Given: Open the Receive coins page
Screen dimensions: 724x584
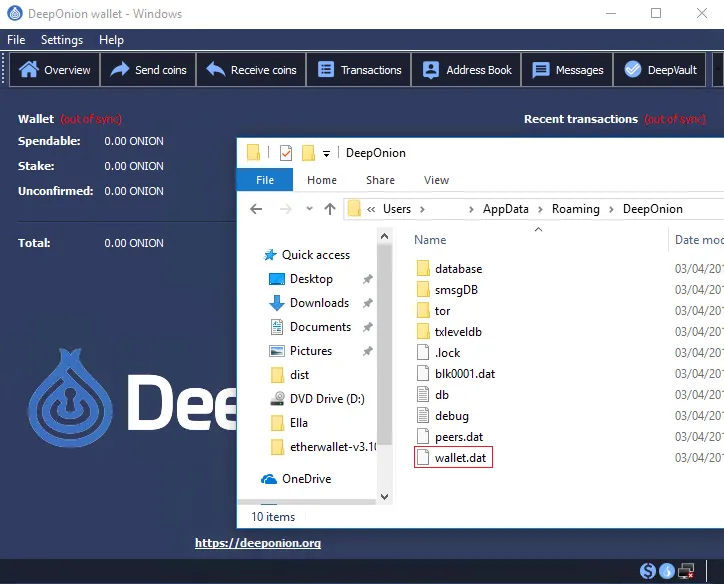Looking at the screenshot, I should click(x=251, y=70).
